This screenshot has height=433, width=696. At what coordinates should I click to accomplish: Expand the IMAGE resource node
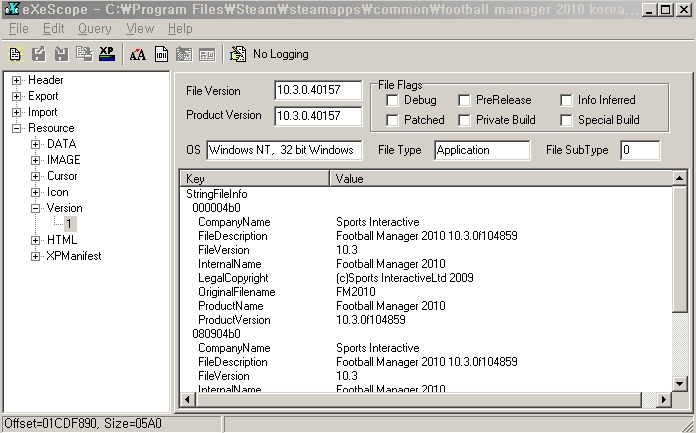[36, 160]
